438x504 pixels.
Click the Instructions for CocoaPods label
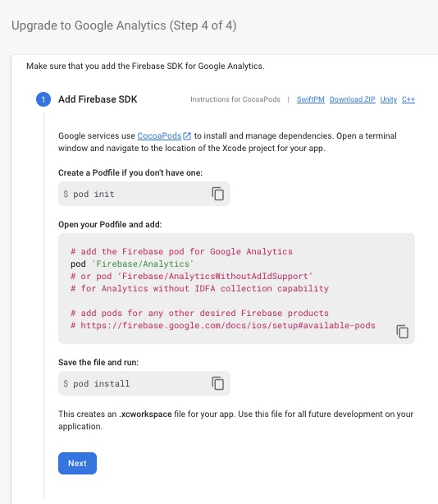[x=235, y=99]
